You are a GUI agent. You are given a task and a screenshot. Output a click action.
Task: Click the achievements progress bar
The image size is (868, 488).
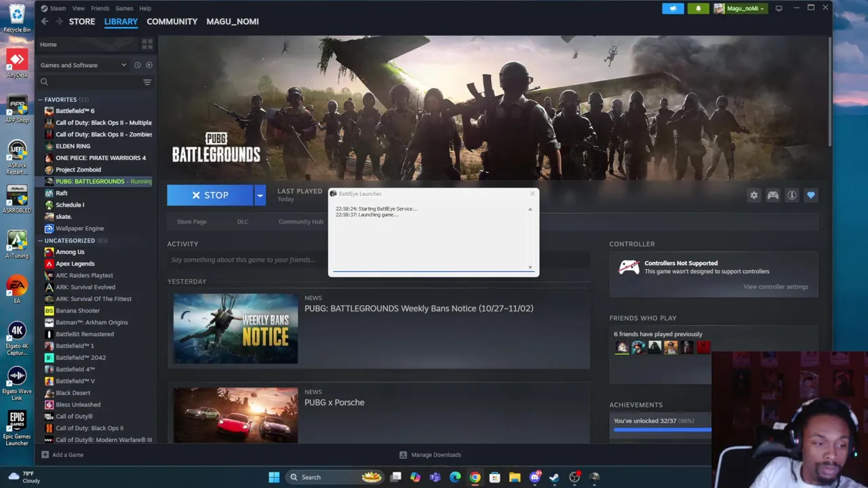[663, 430]
